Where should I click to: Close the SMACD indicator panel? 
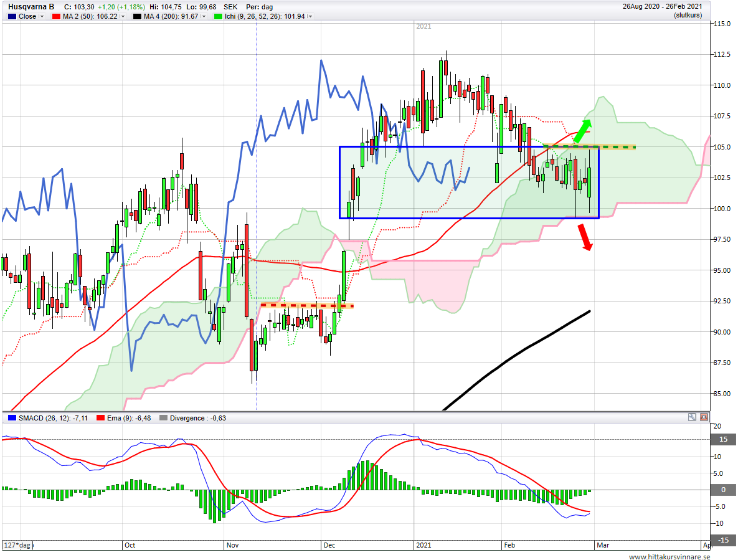click(704, 417)
